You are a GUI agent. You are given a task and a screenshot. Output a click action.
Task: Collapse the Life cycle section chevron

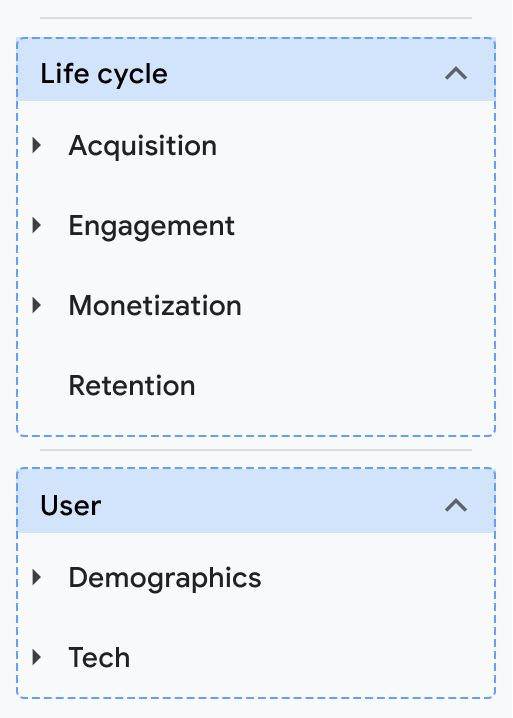pyautogui.click(x=456, y=73)
